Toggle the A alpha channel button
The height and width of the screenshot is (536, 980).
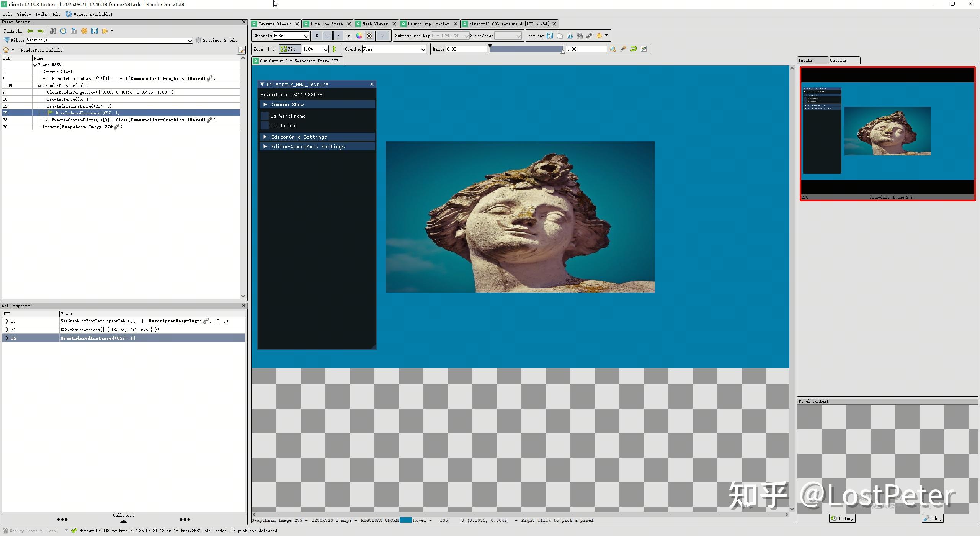pyautogui.click(x=349, y=36)
